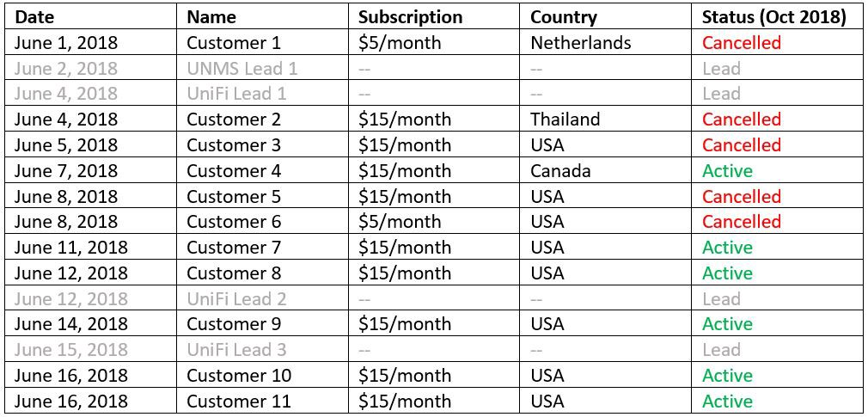Select the Name column header

tap(211, 18)
